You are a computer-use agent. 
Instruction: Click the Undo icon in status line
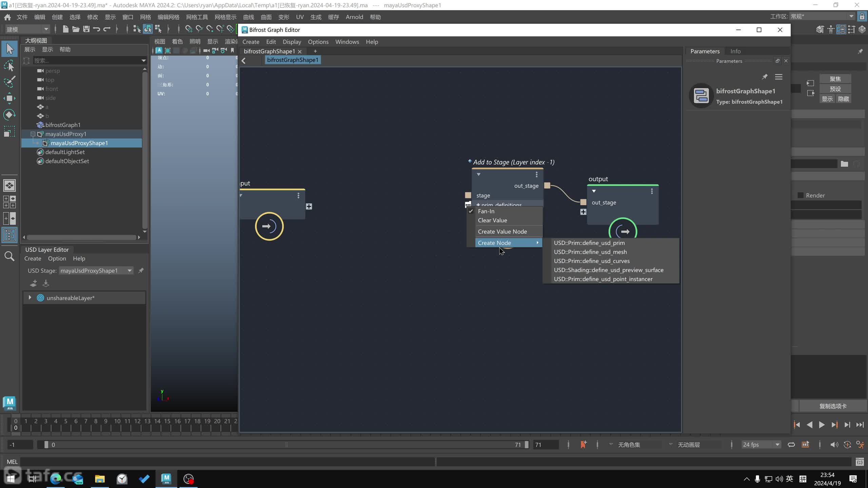tap(97, 29)
